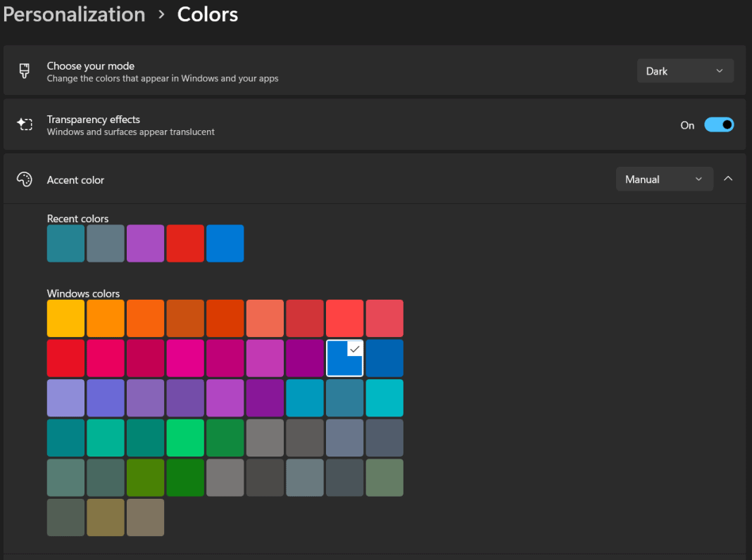Turn off Transparency effects
Viewport: 752px width, 560px height.
coord(719,125)
